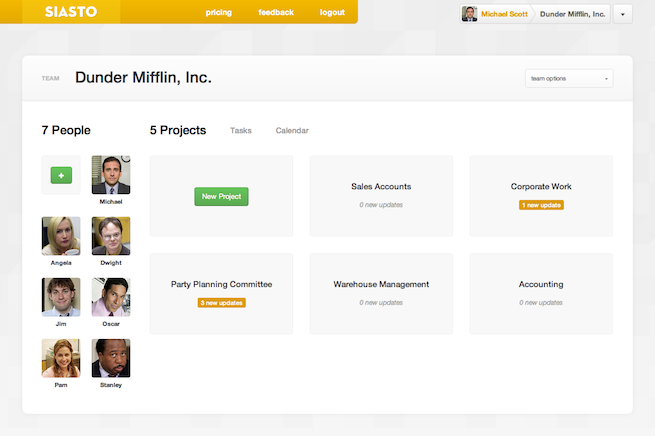Switch to the Tasks tab
This screenshot has width=655, height=436.
(241, 131)
